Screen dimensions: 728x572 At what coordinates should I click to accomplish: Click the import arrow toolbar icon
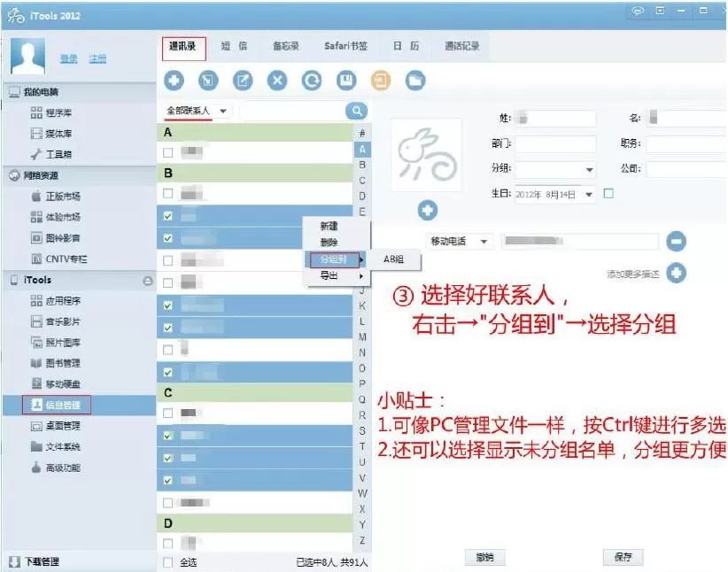coord(208,81)
